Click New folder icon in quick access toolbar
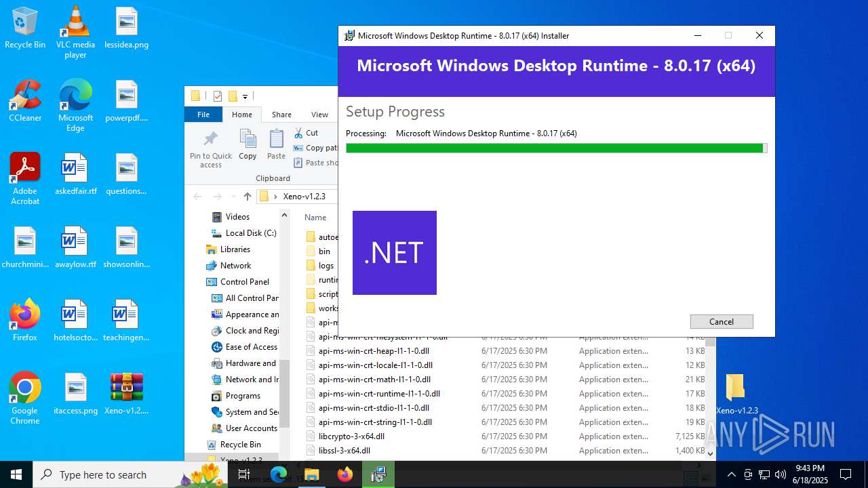 pos(233,96)
